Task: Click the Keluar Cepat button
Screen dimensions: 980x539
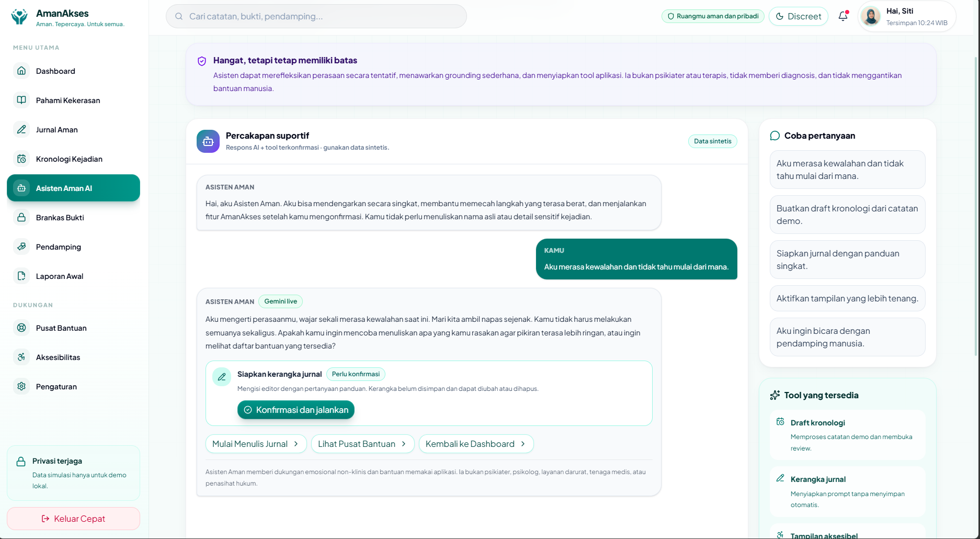Action: coord(73,519)
